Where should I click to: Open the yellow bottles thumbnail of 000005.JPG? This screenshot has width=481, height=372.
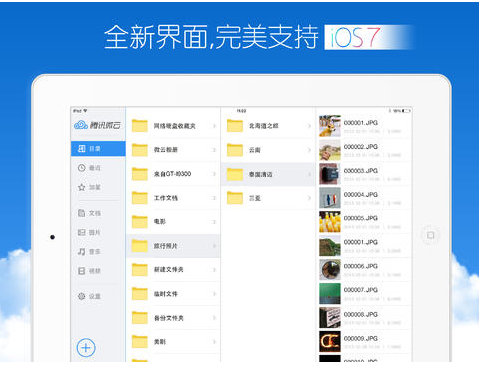point(330,222)
